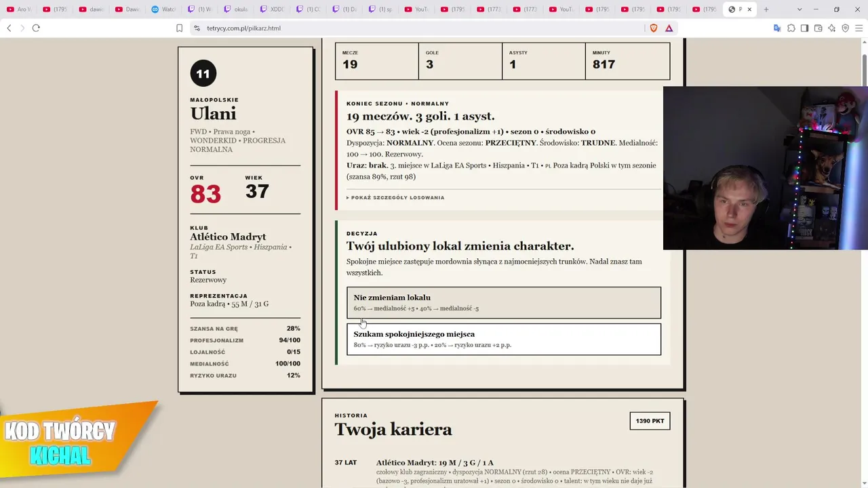The width and height of the screenshot is (868, 488).
Task: Click the Koniec sezonu • Normalny label
Action: point(397,104)
